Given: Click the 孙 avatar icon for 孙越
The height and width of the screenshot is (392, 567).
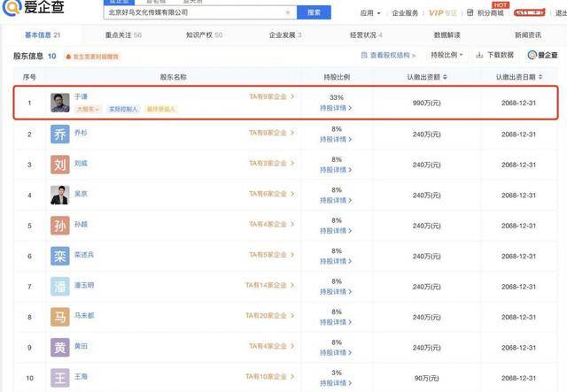Looking at the screenshot, I should click(60, 226).
